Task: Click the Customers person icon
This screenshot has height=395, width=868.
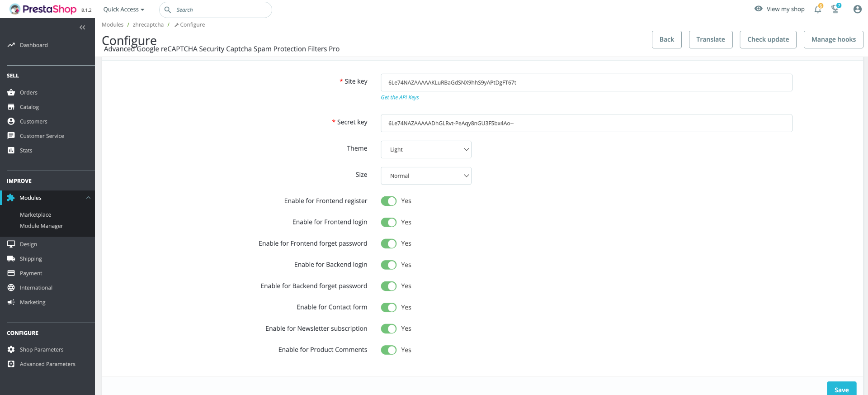Action: 11,121
